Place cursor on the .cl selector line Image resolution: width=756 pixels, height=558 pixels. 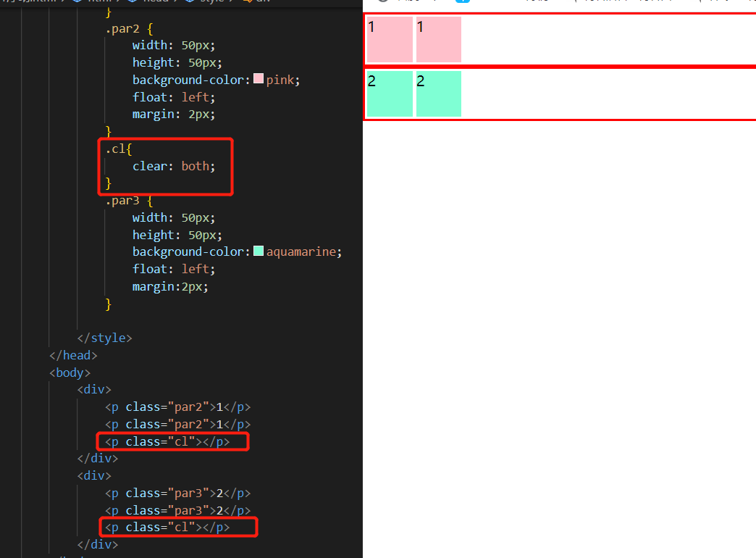click(x=119, y=149)
